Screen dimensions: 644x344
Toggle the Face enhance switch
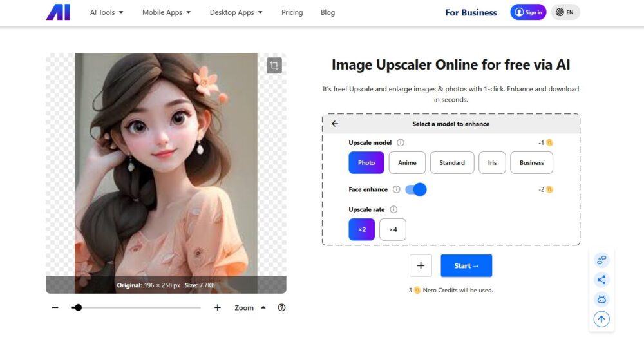click(415, 189)
